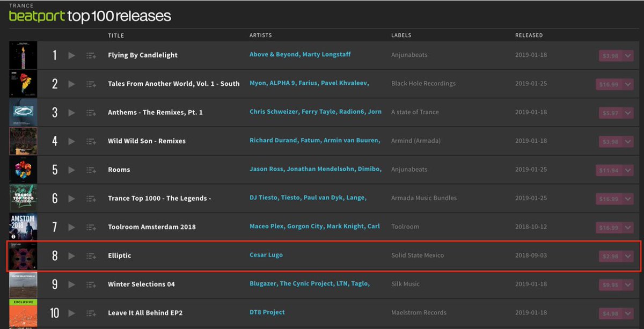Add Trance Top 1000 to queue
The image size is (644, 329).
pyautogui.click(x=91, y=198)
